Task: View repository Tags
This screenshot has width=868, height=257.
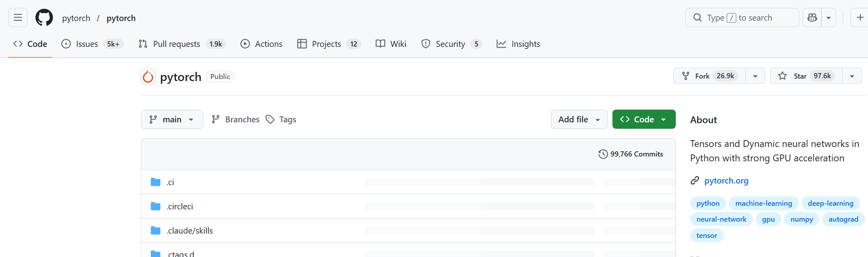Action: point(281,119)
